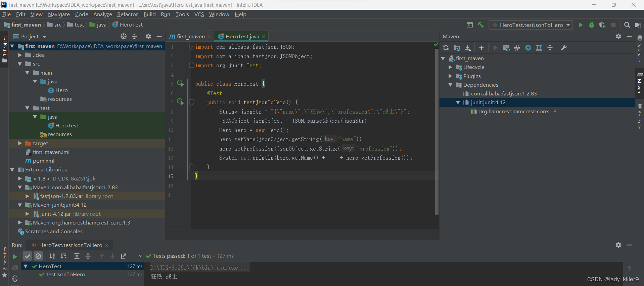Toggle Show Ignored tests button
The width and height of the screenshot is (644, 286).
point(39,256)
